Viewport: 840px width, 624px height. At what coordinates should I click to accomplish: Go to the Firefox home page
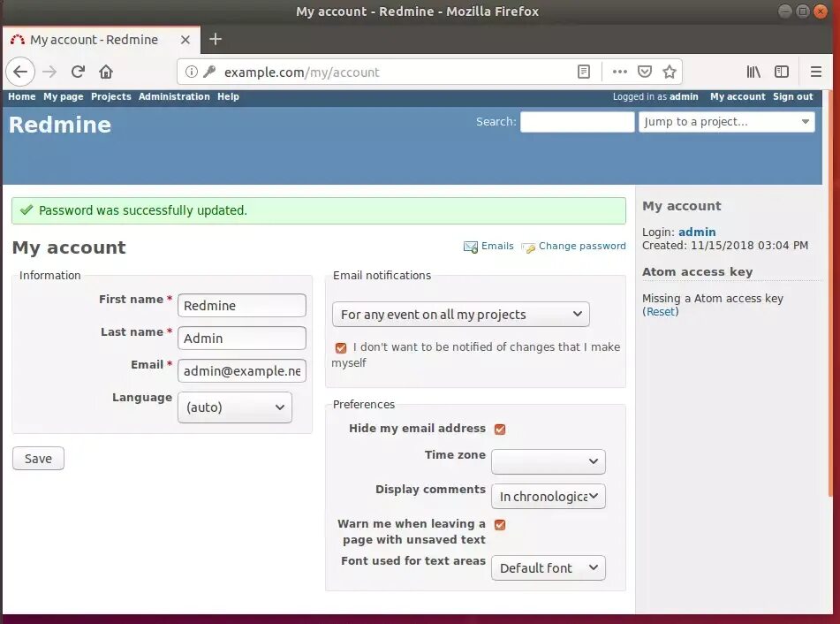click(106, 72)
